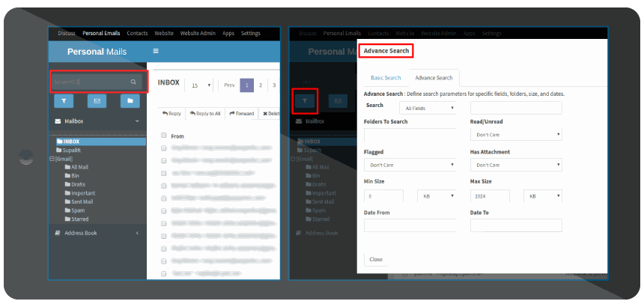Toggle the hamburger menu icon beside Personal Mails
Image resolution: width=644 pixels, height=307 pixels.
click(156, 52)
